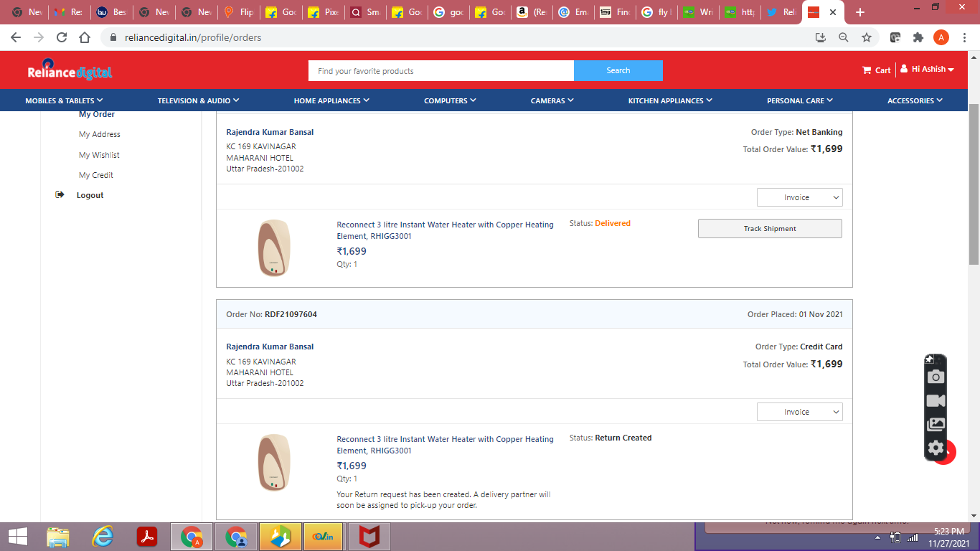Open McAfee from the taskbar
980x551 pixels.
coord(369,537)
